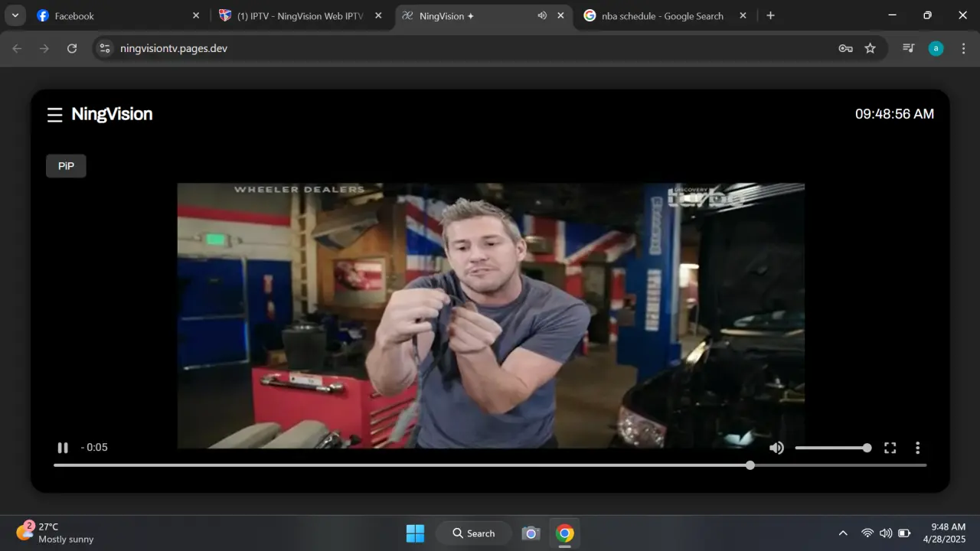Image resolution: width=980 pixels, height=551 pixels.
Task: Open the Chrome profile avatar
Action: click(936, 48)
